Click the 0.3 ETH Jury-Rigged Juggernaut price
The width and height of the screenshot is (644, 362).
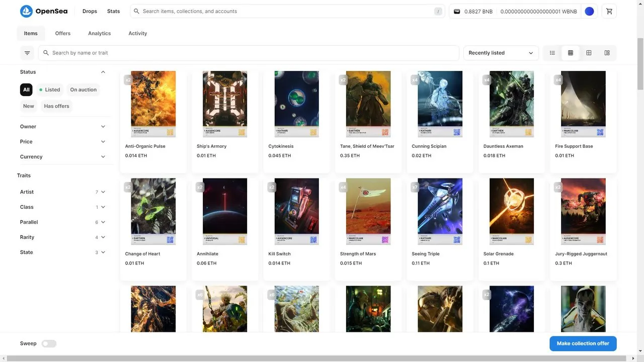[563, 263]
